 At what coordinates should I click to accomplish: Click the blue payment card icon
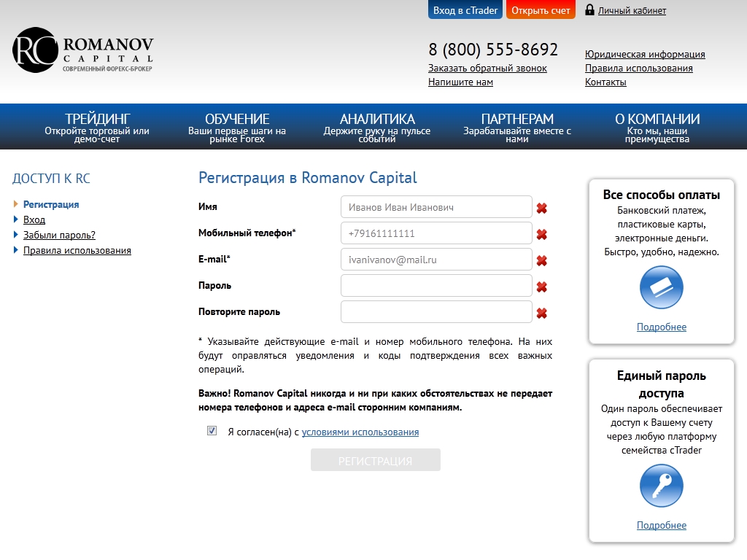pos(661,287)
